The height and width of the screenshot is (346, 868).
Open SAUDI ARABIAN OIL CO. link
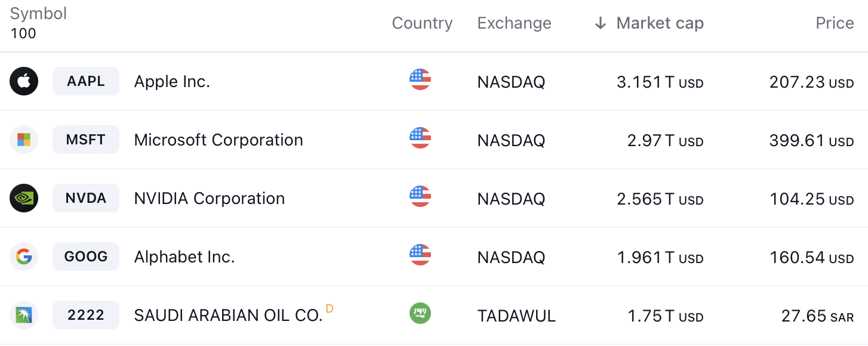(x=228, y=315)
